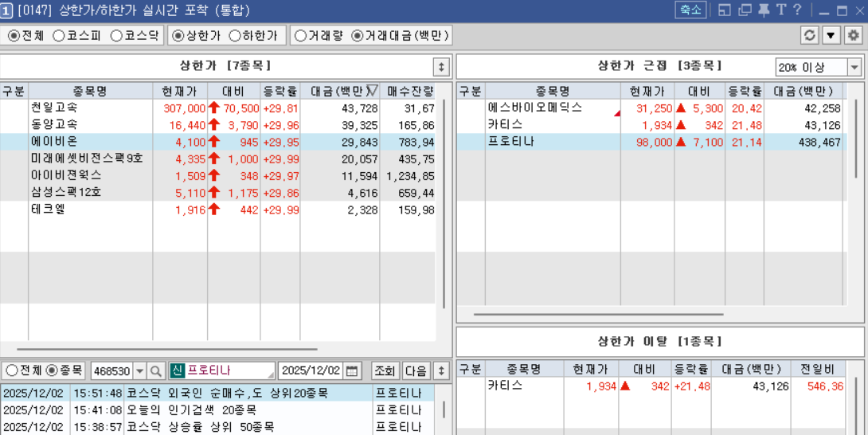Click the 종목명 header in 상한가 근접 table
868x435 pixels.
click(x=553, y=91)
